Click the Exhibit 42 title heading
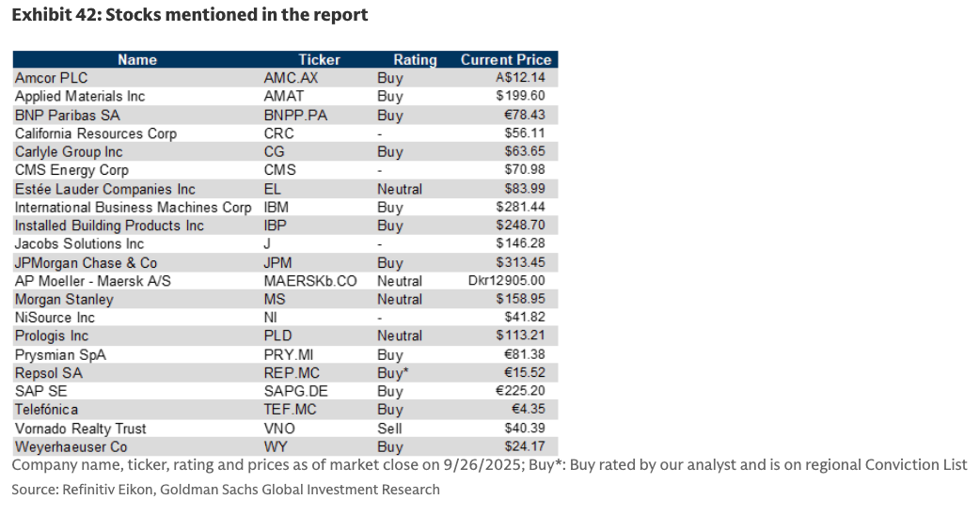The image size is (980, 515). click(190, 15)
